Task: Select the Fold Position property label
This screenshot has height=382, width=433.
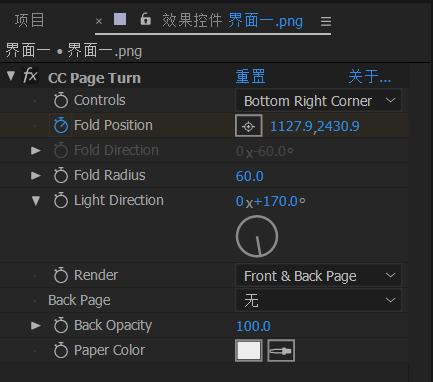Action: pyautogui.click(x=113, y=125)
